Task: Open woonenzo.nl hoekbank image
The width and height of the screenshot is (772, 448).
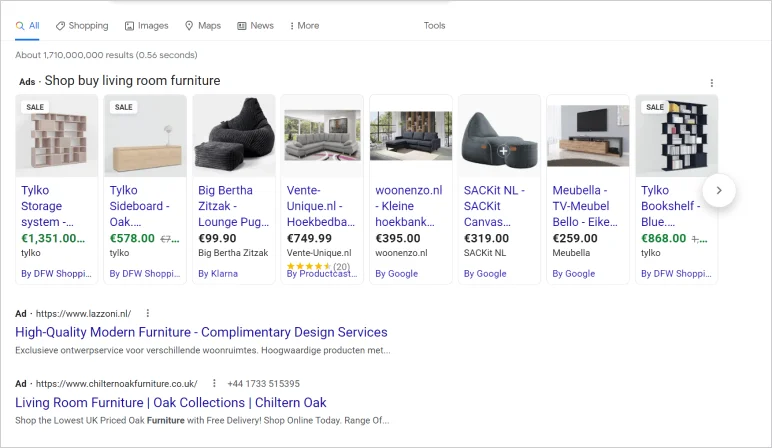Action: tap(411, 136)
